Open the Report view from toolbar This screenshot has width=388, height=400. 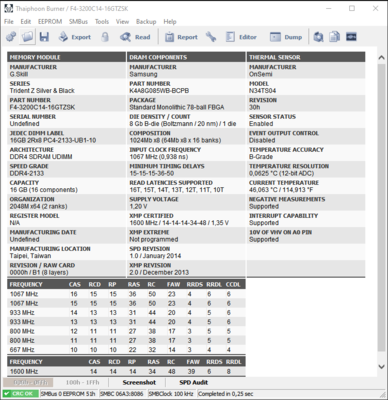tap(181, 37)
